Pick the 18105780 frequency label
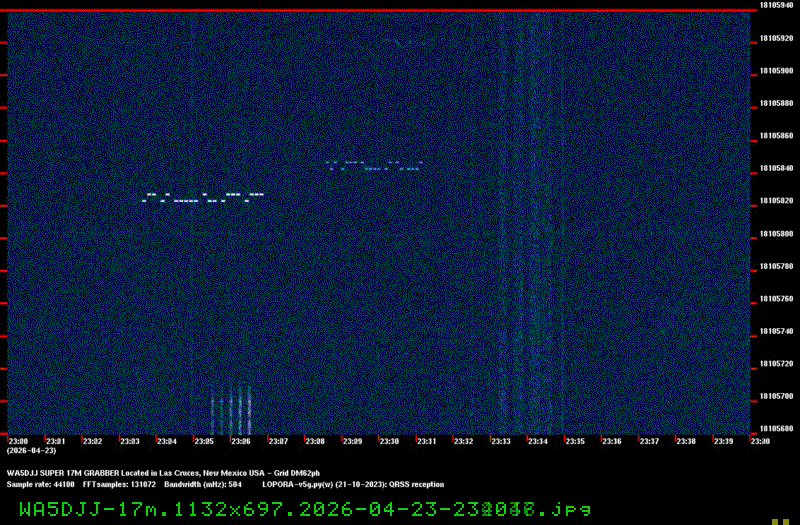Screen dimensions: 800x525 tap(777, 266)
